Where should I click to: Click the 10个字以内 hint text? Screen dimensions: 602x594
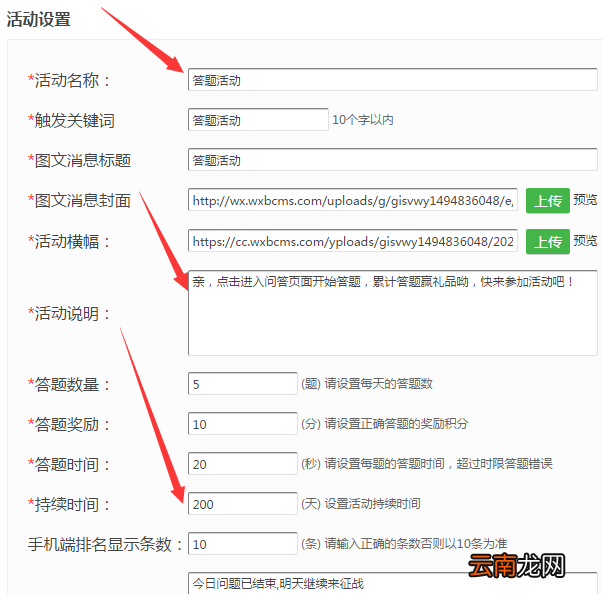coord(362,120)
